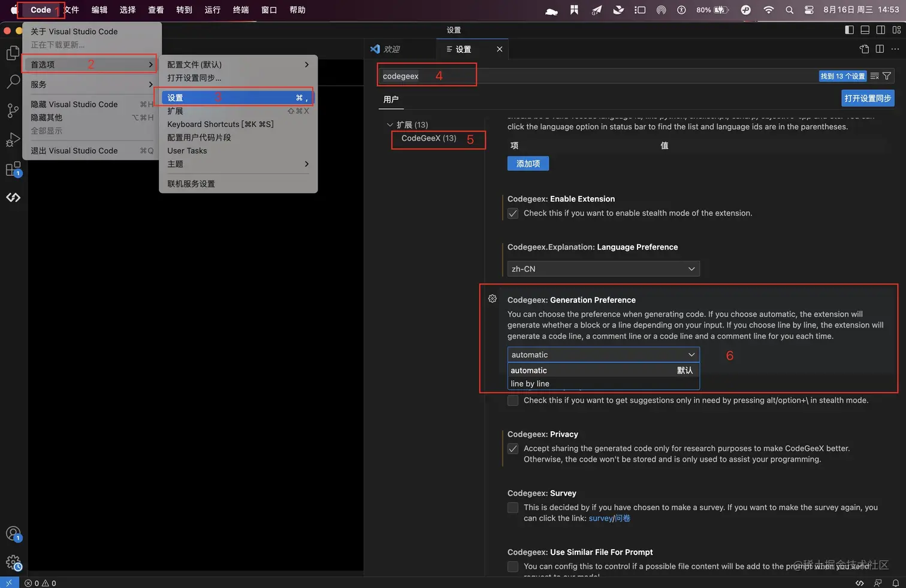Open the 问卷 link

pyautogui.click(x=623, y=519)
